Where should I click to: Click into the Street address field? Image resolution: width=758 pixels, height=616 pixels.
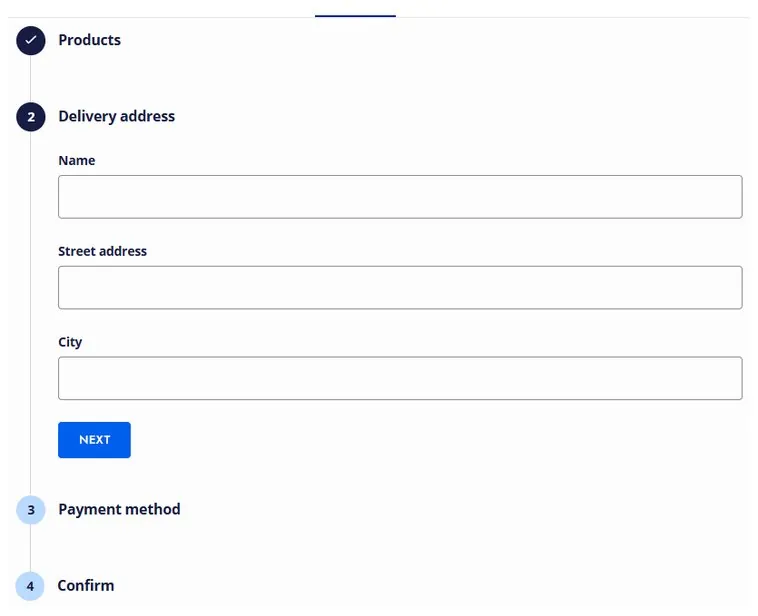400,288
